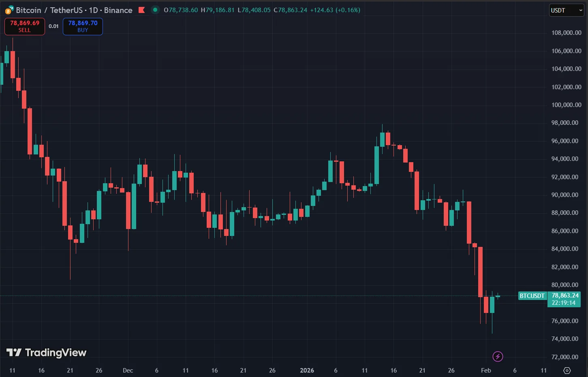Click the 98,000.00 label on the price scale
Image resolution: width=588 pixels, height=377 pixels.
[564, 122]
